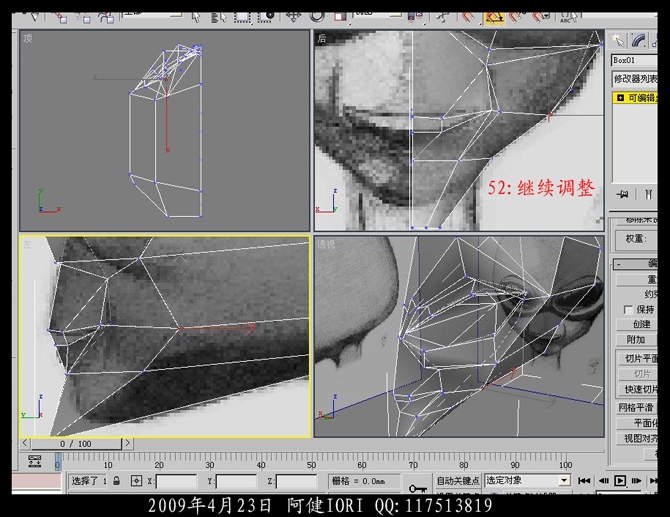The height and width of the screenshot is (517, 670).
Task: Click Box01 object name field
Action: pyautogui.click(x=634, y=60)
